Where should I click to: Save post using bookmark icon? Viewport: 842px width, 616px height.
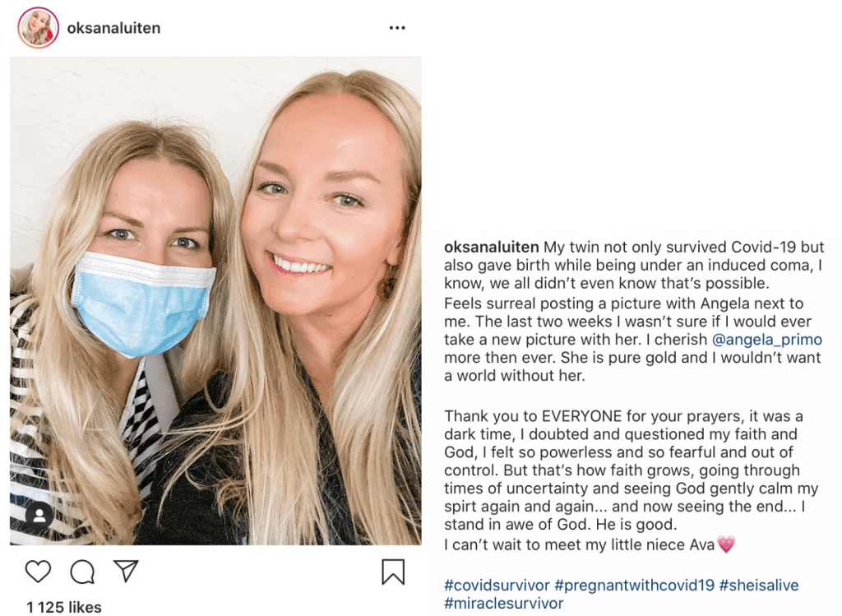393,572
